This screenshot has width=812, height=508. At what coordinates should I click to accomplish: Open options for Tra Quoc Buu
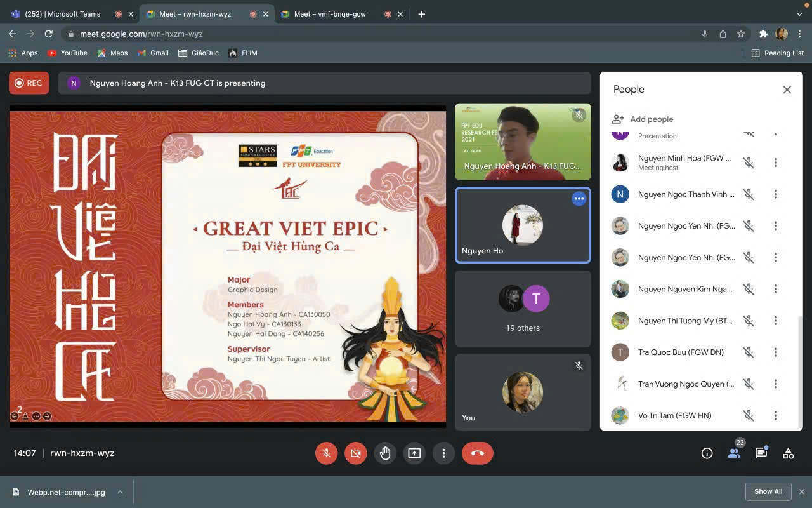(x=775, y=352)
